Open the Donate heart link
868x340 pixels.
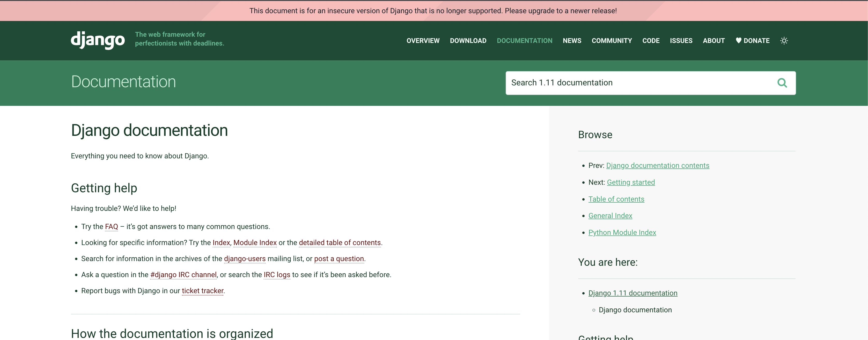752,41
